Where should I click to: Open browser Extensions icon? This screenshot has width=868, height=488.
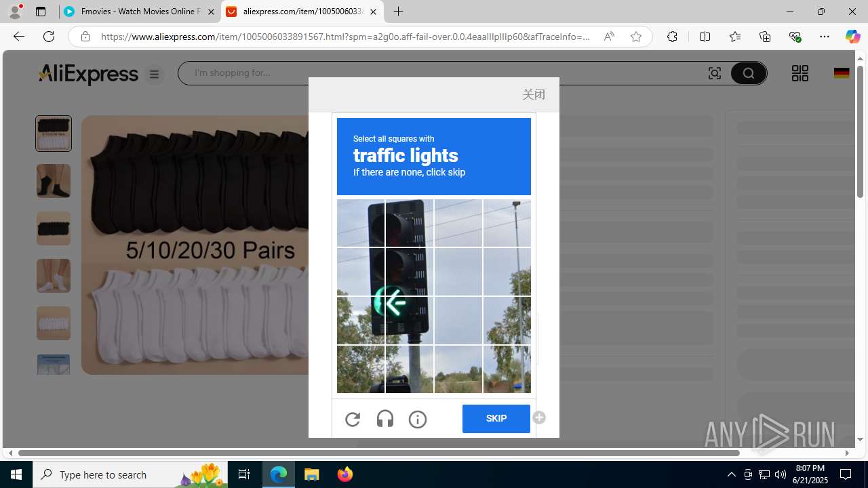672,37
